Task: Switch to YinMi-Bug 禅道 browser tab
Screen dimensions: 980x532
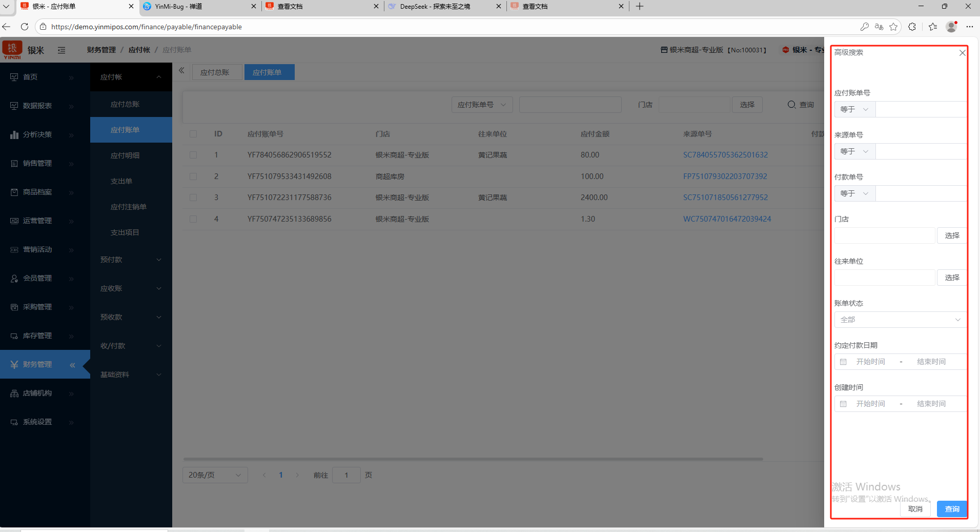Action: pyautogui.click(x=200, y=6)
